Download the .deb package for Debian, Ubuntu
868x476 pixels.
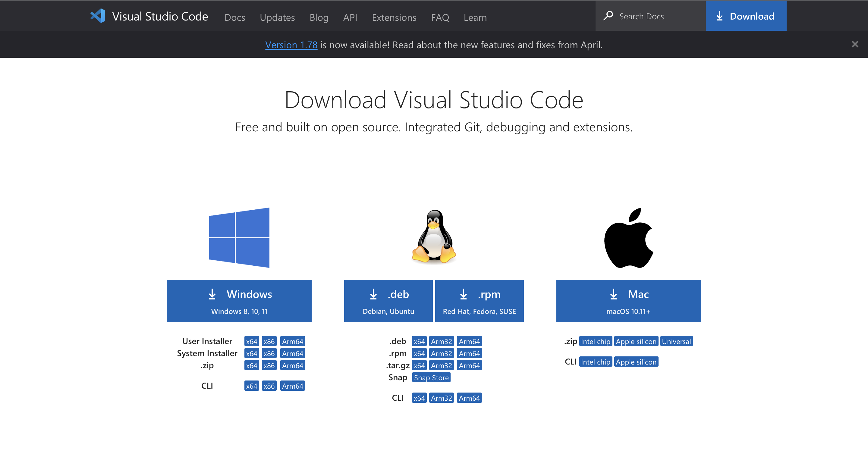click(388, 301)
